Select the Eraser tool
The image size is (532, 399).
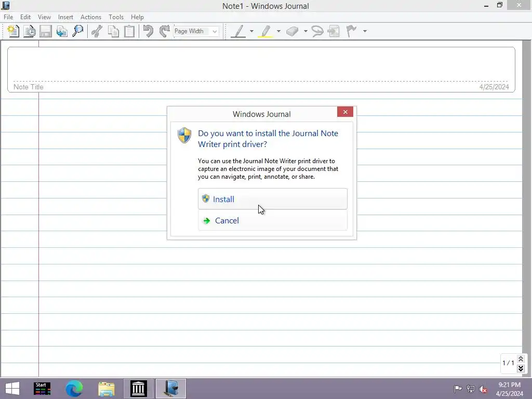(292, 31)
